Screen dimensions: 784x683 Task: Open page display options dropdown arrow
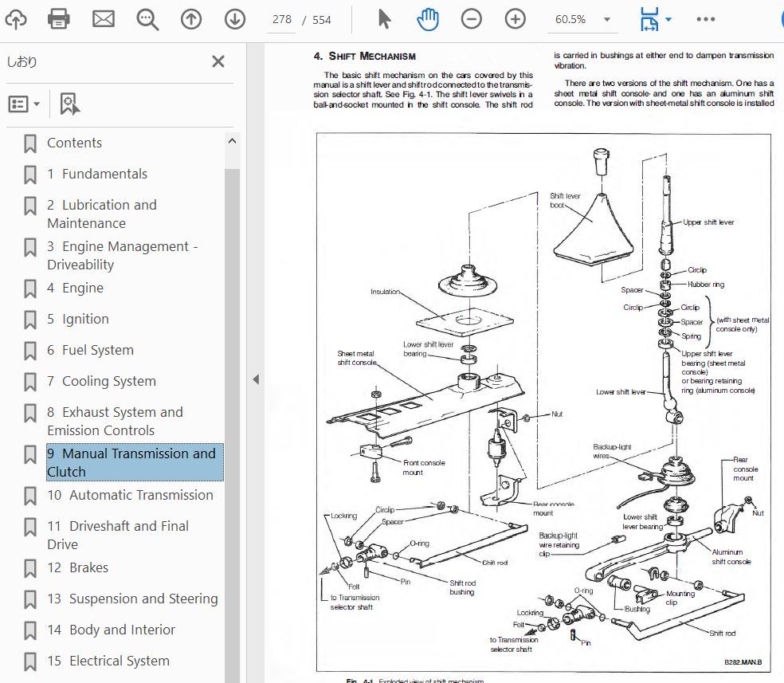[669, 20]
